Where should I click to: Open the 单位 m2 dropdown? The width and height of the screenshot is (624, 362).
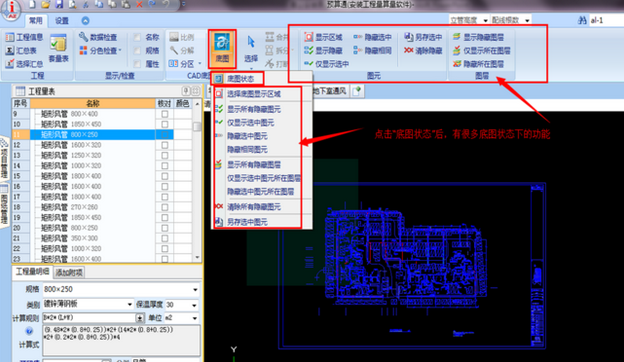pos(194,318)
